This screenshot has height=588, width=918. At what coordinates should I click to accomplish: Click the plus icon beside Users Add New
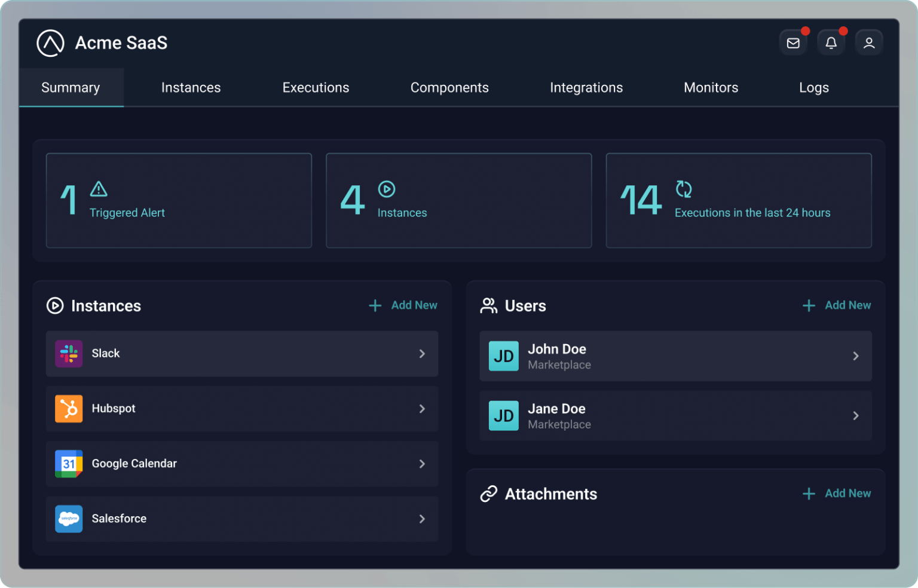809,306
